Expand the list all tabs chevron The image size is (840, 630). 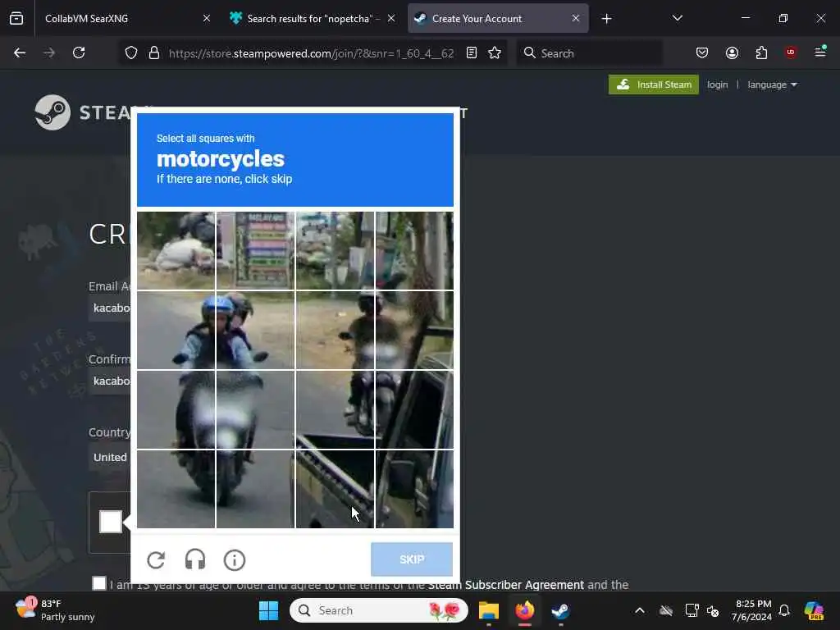pos(677,18)
